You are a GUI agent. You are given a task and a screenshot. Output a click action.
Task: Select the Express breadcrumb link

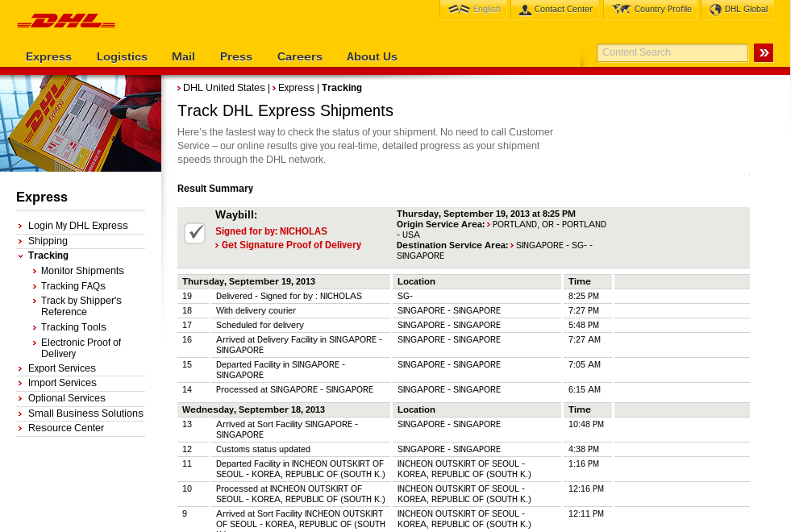(296, 88)
